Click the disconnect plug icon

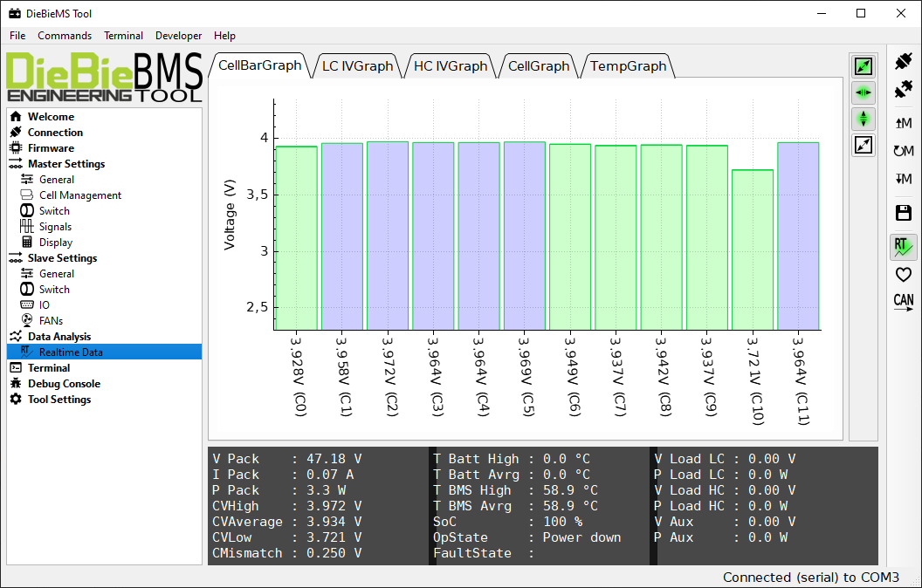904,90
